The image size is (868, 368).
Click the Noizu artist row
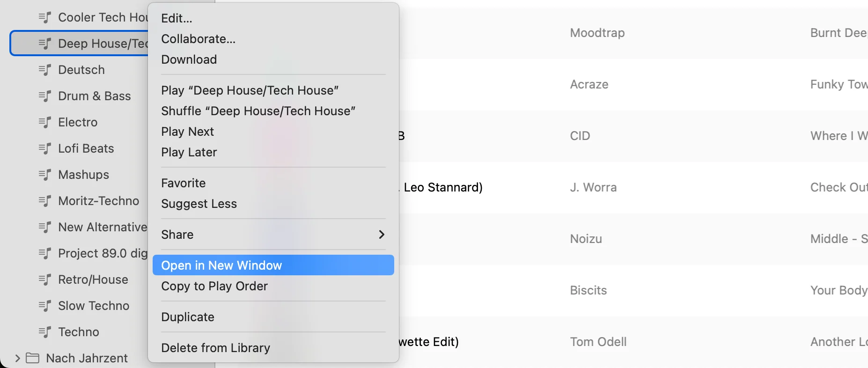[x=586, y=239]
